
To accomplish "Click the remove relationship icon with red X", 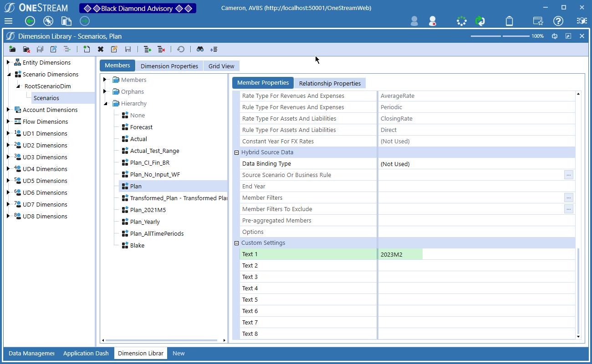I will click(161, 49).
